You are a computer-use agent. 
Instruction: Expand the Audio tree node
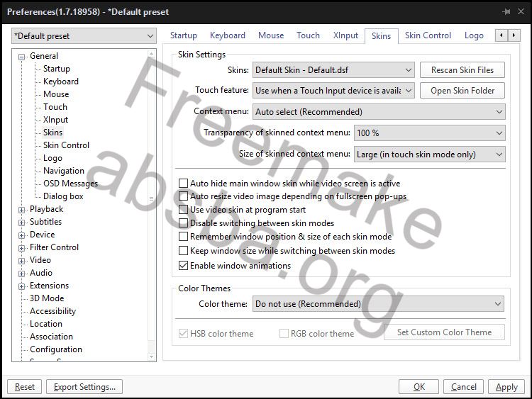pos(22,274)
